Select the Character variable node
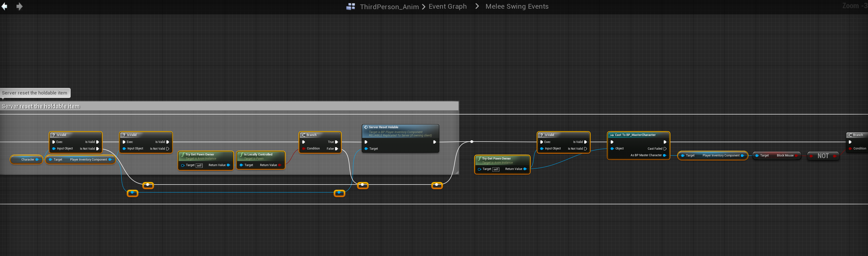Image resolution: width=868 pixels, height=256 pixels. click(26, 160)
